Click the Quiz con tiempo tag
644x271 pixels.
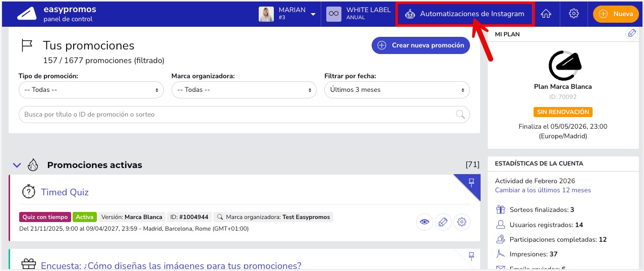coord(45,217)
